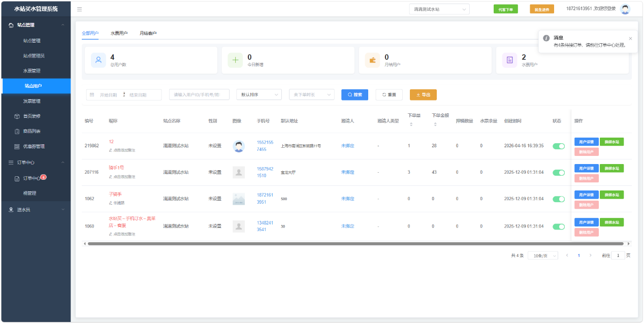This screenshot has height=323, width=644.
Task: Click the document icon beside 订单中心 submenu
Action: click(17, 178)
